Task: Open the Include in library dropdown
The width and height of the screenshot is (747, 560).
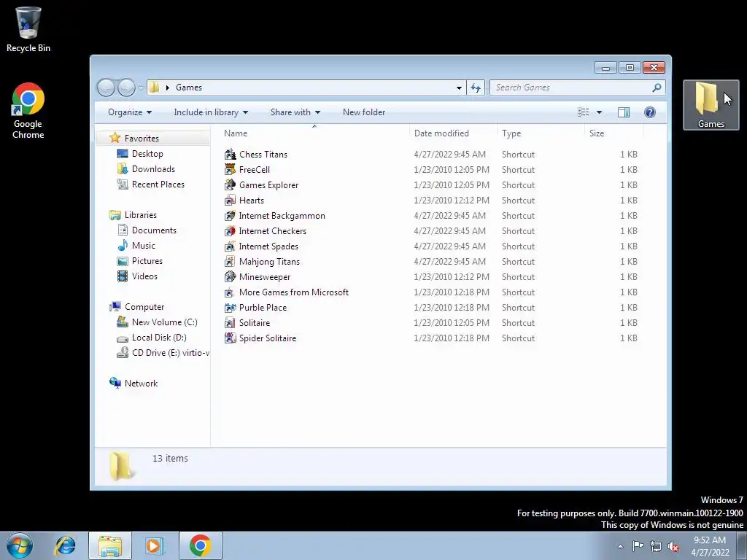Action: tap(211, 112)
